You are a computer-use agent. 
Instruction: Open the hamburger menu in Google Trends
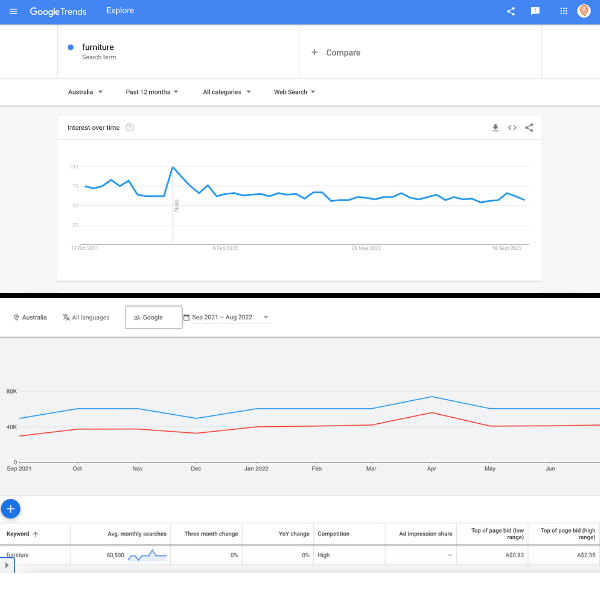point(13,12)
